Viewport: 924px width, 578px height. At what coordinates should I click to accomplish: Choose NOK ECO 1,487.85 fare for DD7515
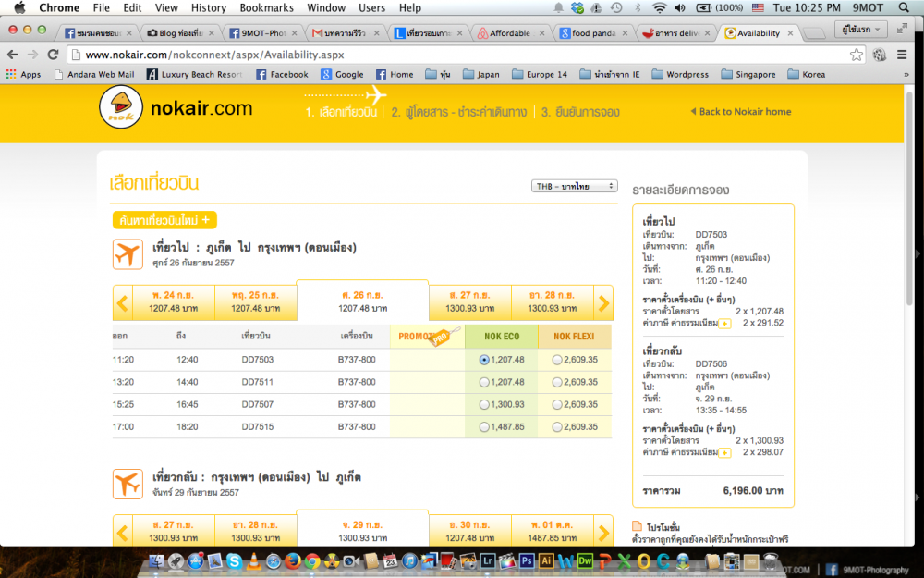pyautogui.click(x=485, y=427)
